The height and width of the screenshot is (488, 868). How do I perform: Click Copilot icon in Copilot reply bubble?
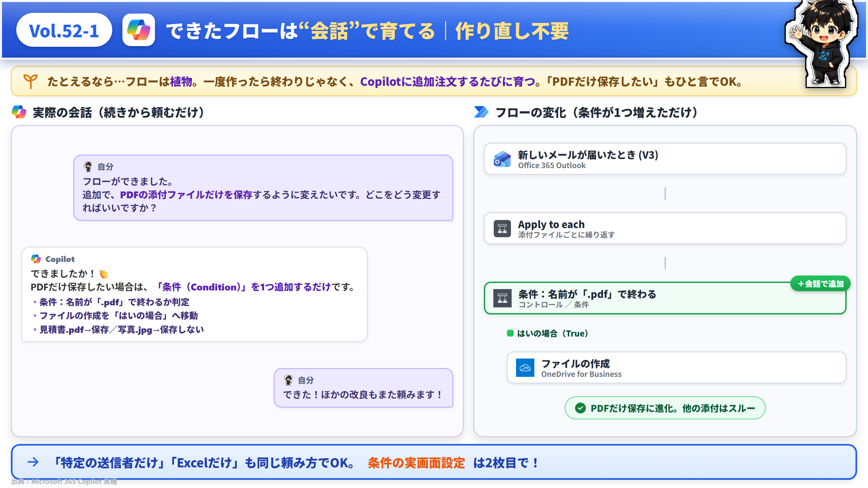pos(36,259)
